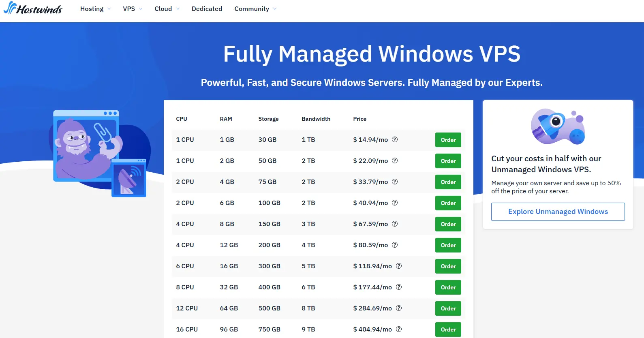
Task: Open the Hostwinds logo homepage
Action: pos(33,8)
